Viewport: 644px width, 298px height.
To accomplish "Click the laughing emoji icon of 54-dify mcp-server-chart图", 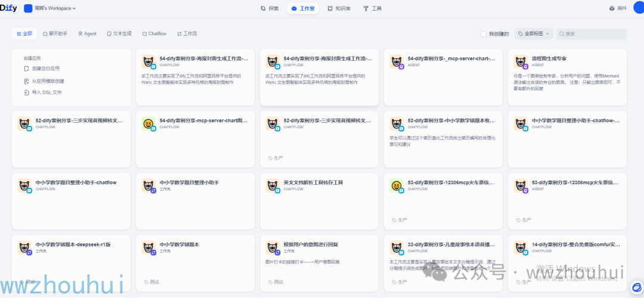I will [x=148, y=123].
